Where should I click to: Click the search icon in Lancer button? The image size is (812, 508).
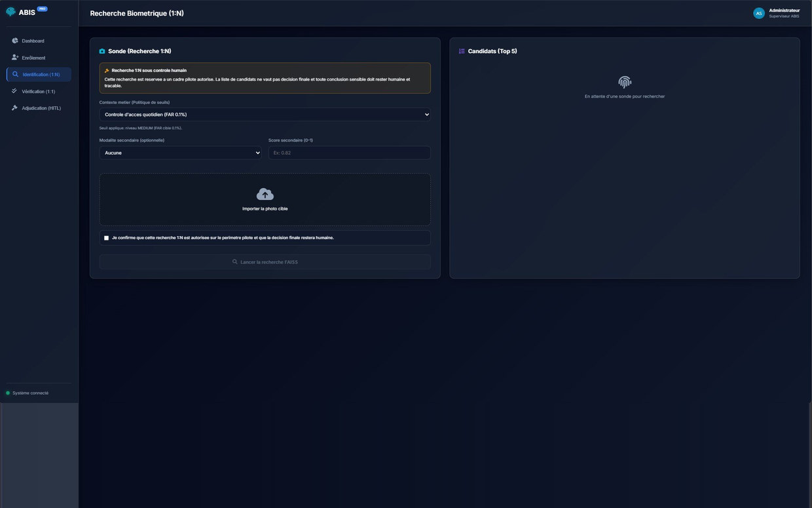coord(235,262)
